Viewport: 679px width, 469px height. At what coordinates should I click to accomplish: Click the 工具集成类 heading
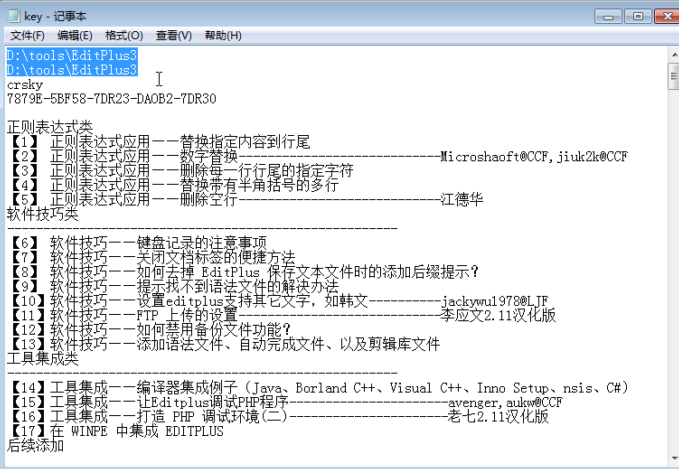[x=42, y=359]
